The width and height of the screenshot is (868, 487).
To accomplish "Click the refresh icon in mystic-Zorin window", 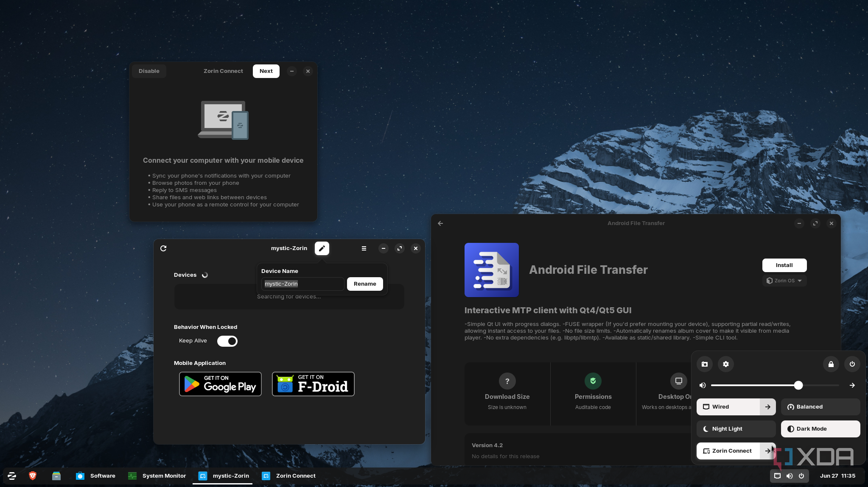I will (163, 248).
